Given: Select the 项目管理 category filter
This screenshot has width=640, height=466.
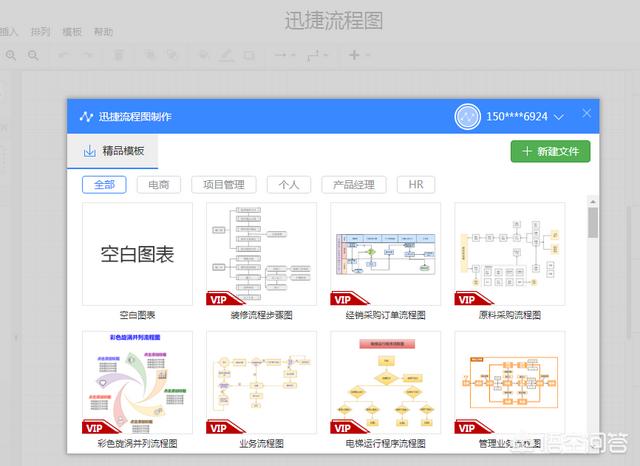Looking at the screenshot, I should point(224,185).
